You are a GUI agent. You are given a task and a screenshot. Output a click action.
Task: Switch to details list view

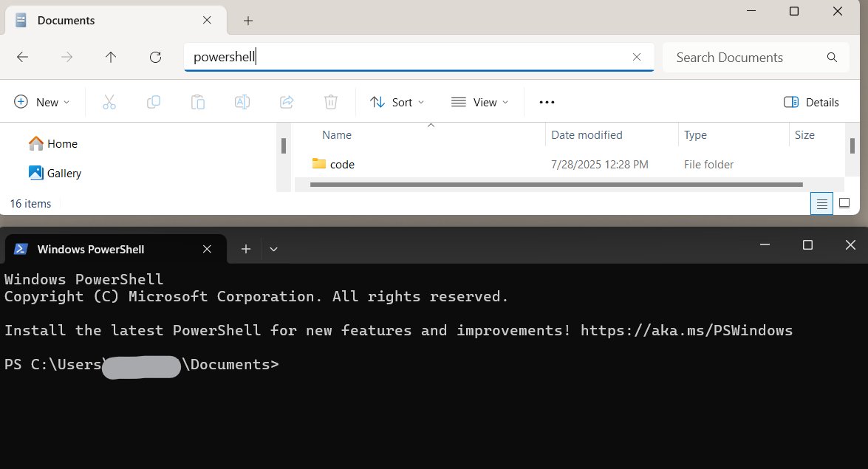coord(821,204)
